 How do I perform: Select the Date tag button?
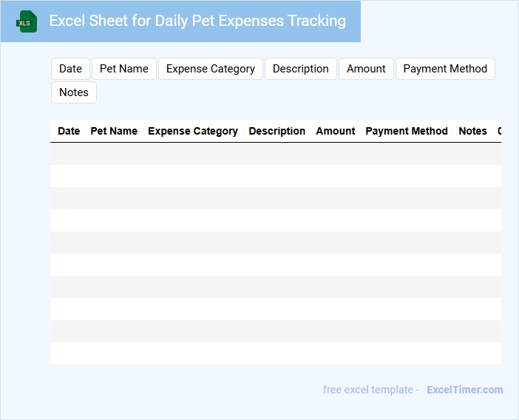pos(70,69)
